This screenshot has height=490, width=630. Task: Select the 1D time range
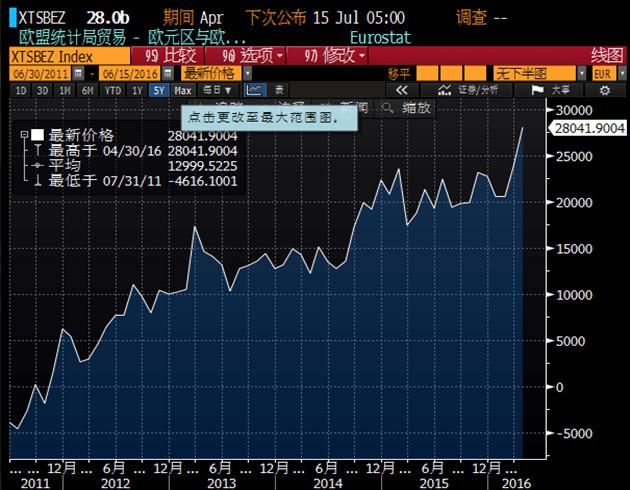click(20, 90)
